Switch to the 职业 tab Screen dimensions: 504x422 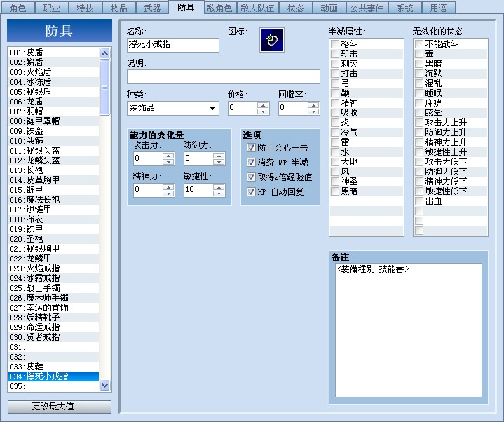(x=51, y=8)
